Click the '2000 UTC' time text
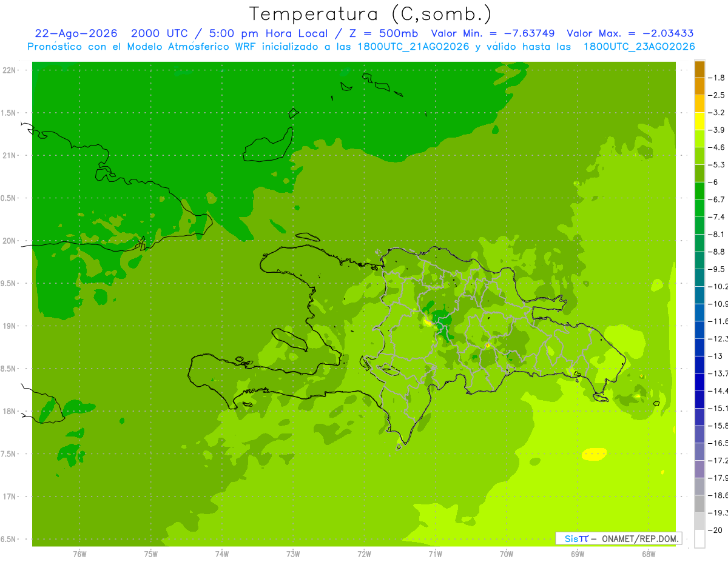 pos(159,33)
